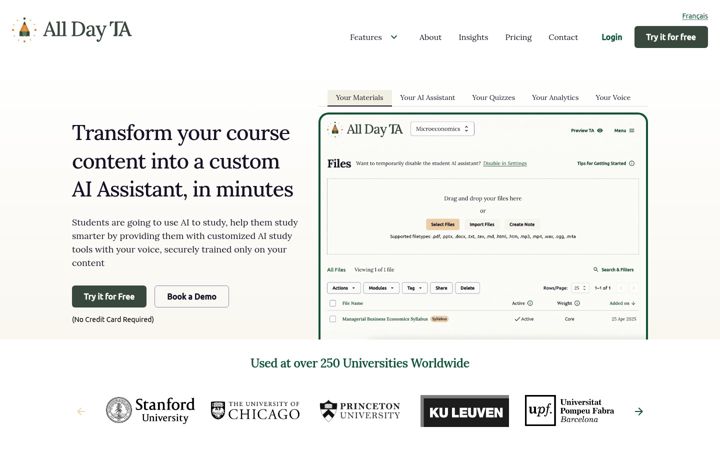Click the All Day TA logo inside preview
The width and height of the screenshot is (720, 450).
[x=365, y=129]
